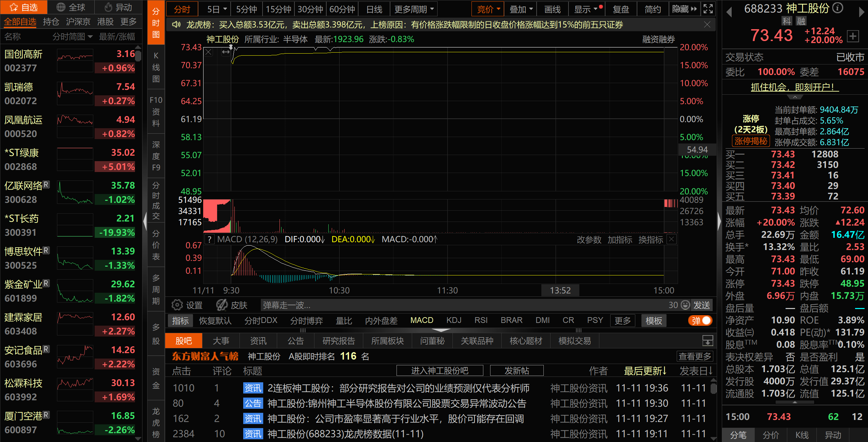
Task: Click the stock info circle icon
Action: coord(838,8)
